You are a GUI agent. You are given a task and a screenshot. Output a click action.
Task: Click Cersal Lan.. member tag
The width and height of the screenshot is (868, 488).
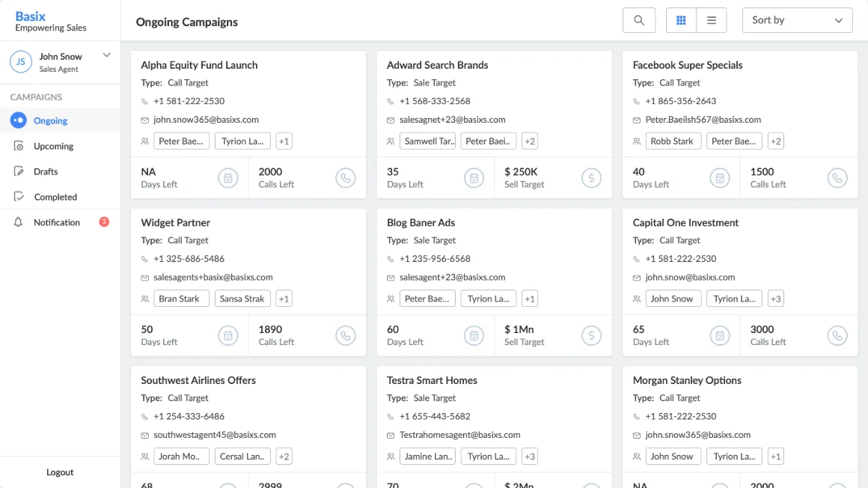(x=242, y=456)
